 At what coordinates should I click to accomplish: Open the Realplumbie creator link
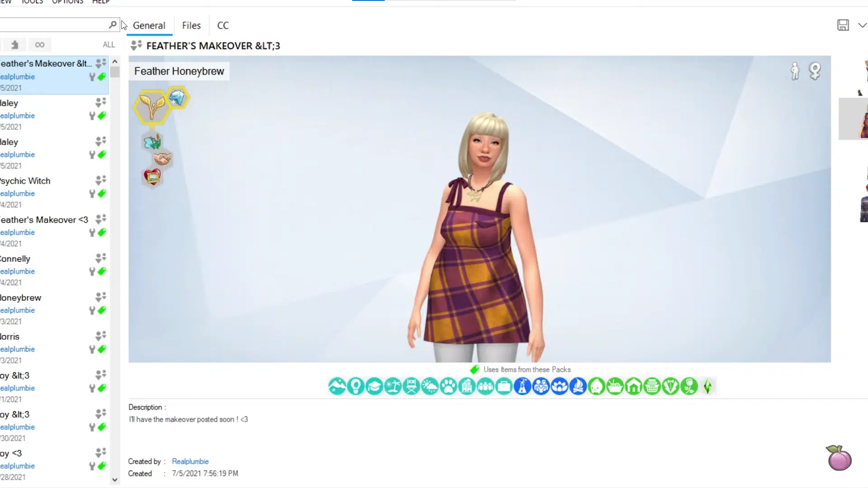pyautogui.click(x=190, y=461)
